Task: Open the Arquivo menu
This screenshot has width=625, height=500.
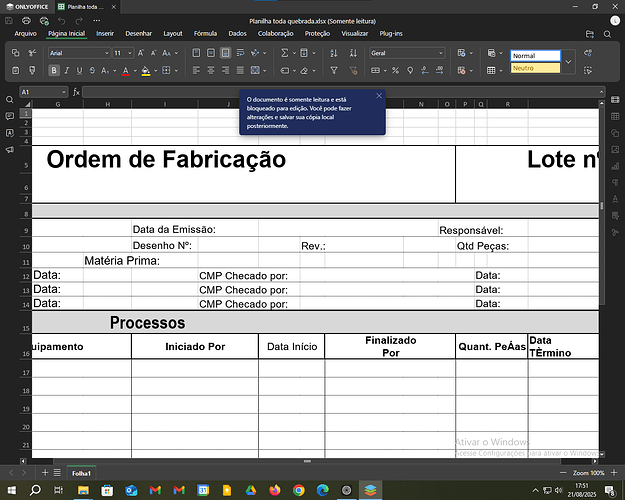Action: [x=25, y=33]
